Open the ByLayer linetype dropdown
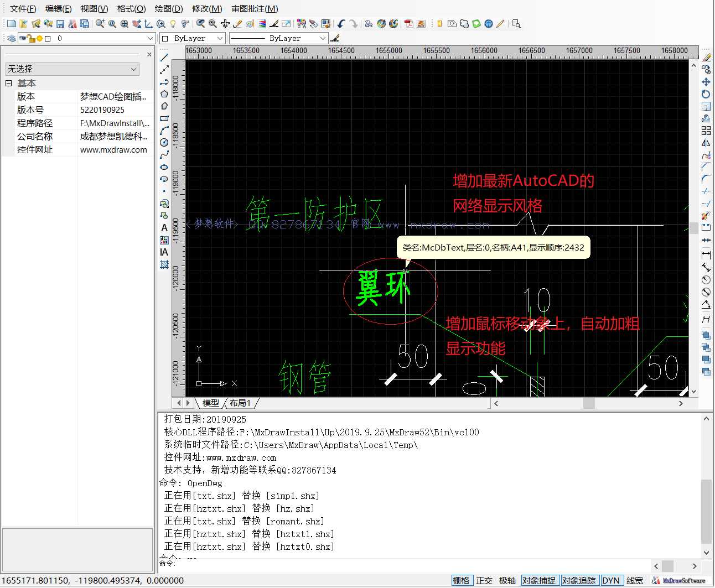Screen dimensions: 715x588 (x=278, y=38)
